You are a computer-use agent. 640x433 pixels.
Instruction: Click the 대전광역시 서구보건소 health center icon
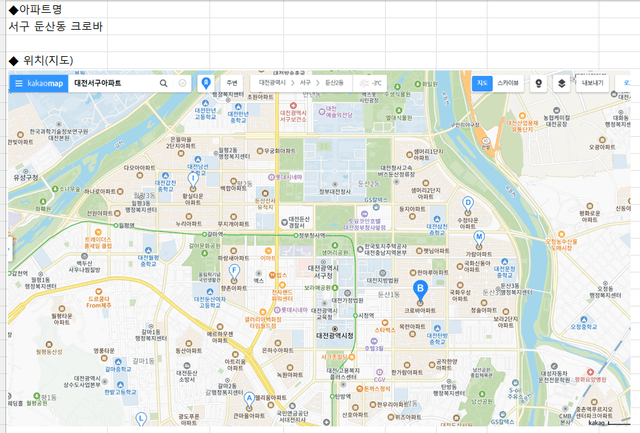(x=293, y=106)
